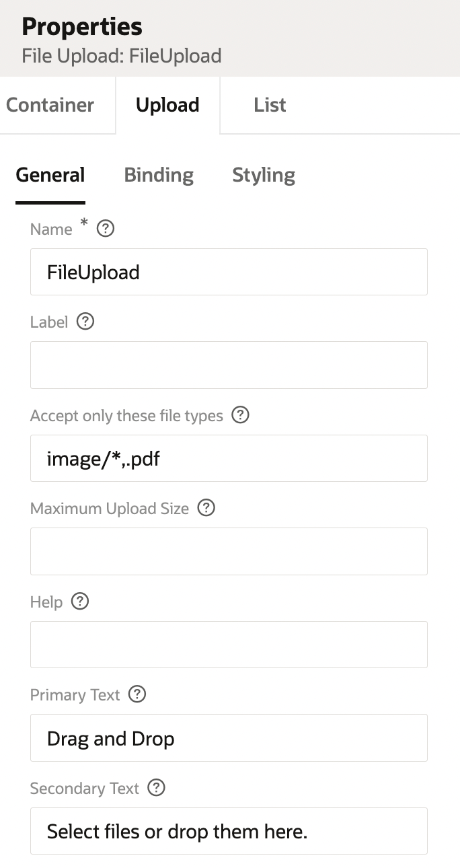Click the empty Label field
460x868 pixels.
[x=229, y=365]
